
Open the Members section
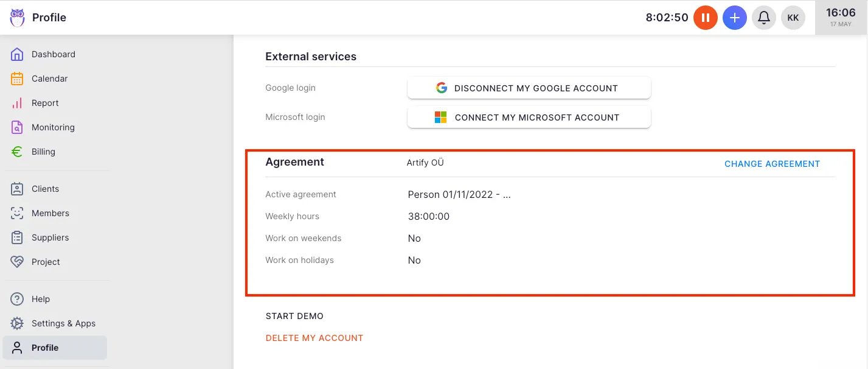tap(18, 213)
